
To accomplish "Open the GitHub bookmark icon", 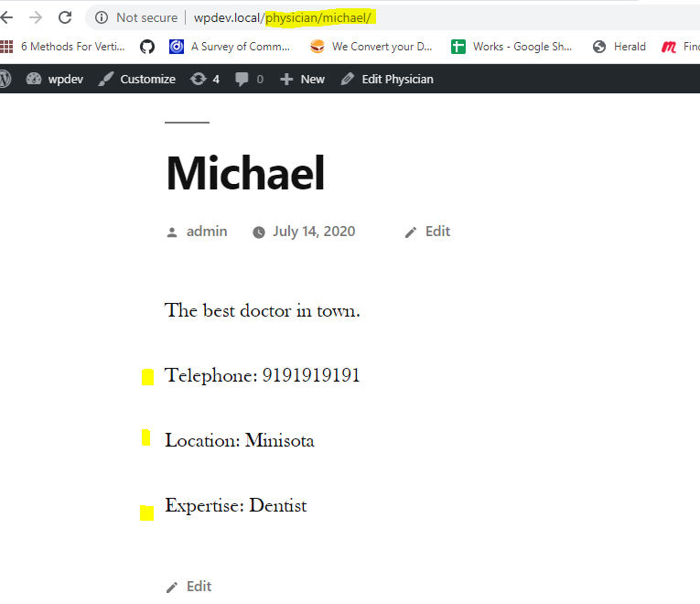I will pyautogui.click(x=147, y=47).
